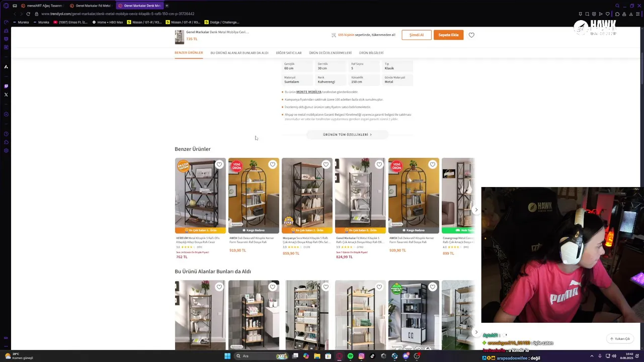Favorite the second Bunları da Aldı product
644x362 pixels.
click(273, 287)
